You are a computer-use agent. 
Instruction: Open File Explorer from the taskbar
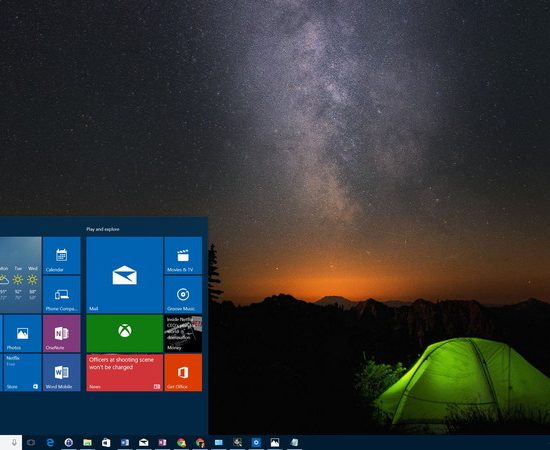pos(87,443)
